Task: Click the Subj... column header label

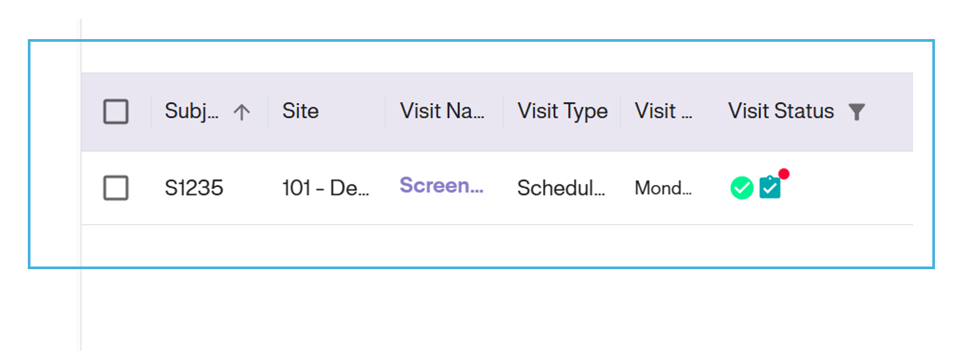Action: 191,111
